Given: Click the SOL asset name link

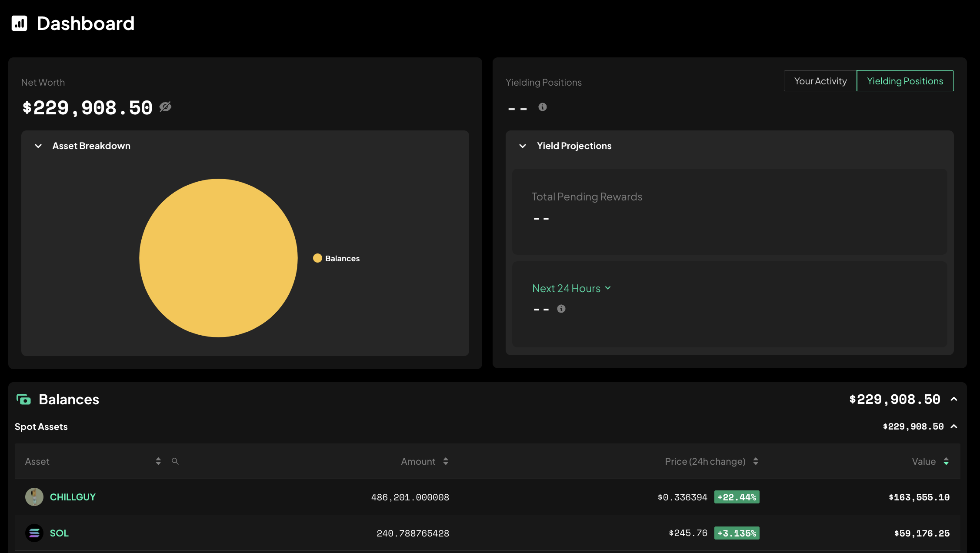Looking at the screenshot, I should click(x=59, y=533).
